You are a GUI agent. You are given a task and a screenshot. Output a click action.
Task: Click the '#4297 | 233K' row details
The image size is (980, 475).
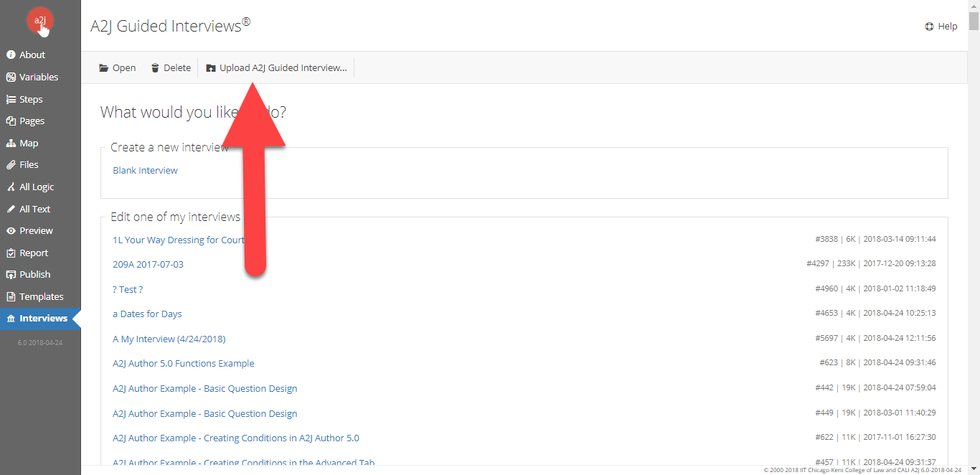[871, 263]
